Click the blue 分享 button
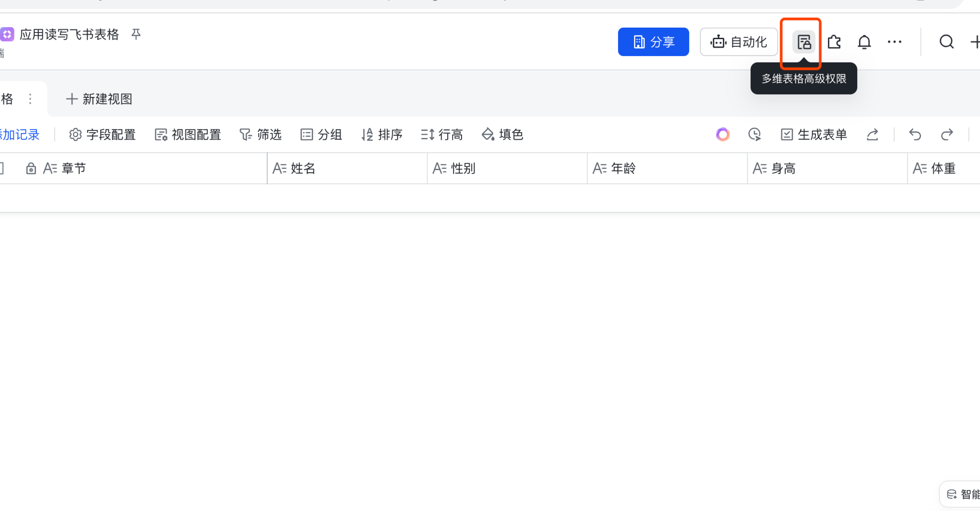The image size is (980, 511). [x=653, y=42]
